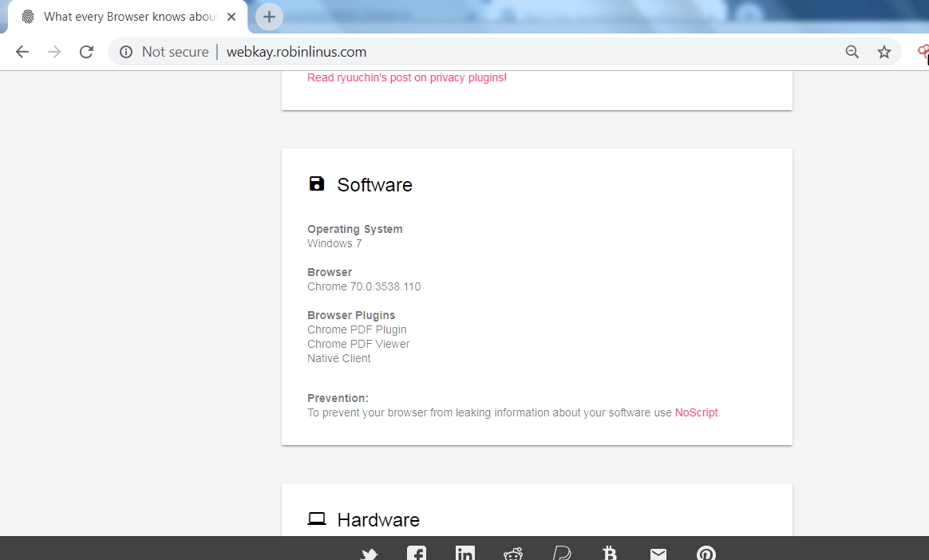The image size is (929, 560).
Task: Click the Hardware section laptop icon
Action: [317, 519]
